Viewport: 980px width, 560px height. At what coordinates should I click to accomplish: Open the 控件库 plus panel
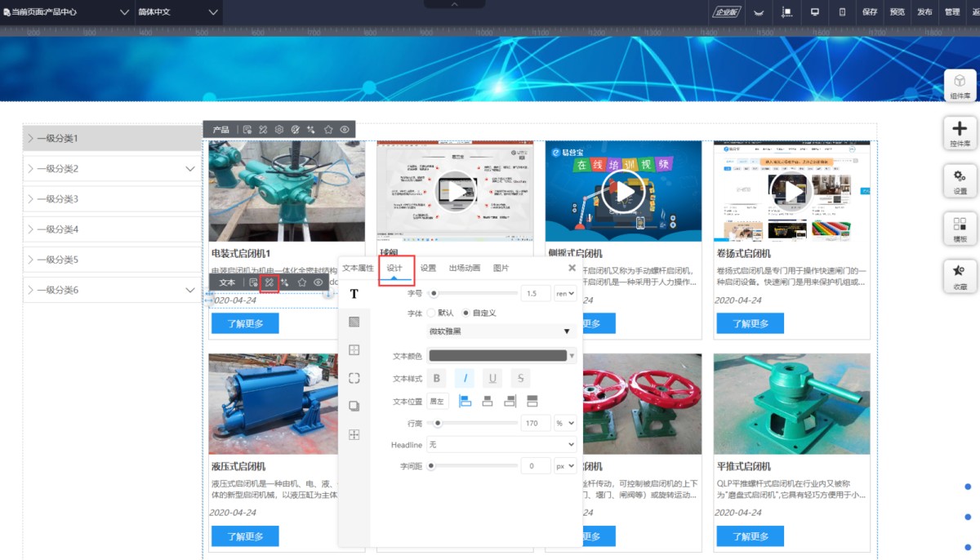(x=960, y=132)
